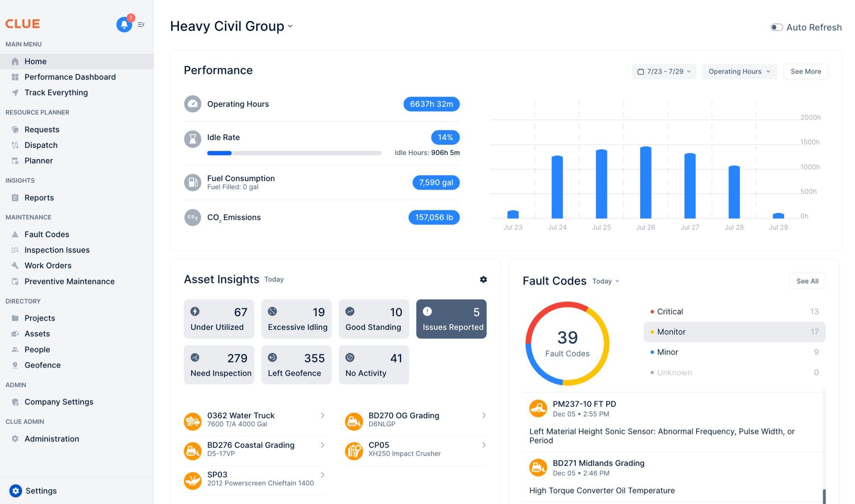This screenshot has width=855, height=504.
Task: Go to Performance Dashboard in the menu
Action: pos(70,77)
